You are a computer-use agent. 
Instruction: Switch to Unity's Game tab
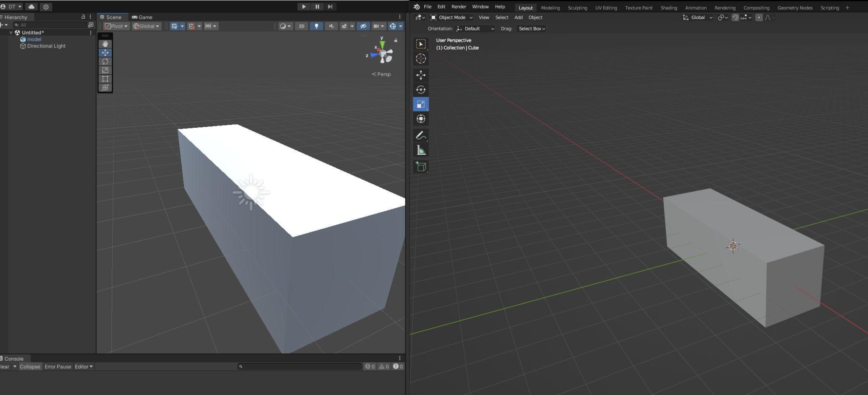[142, 17]
